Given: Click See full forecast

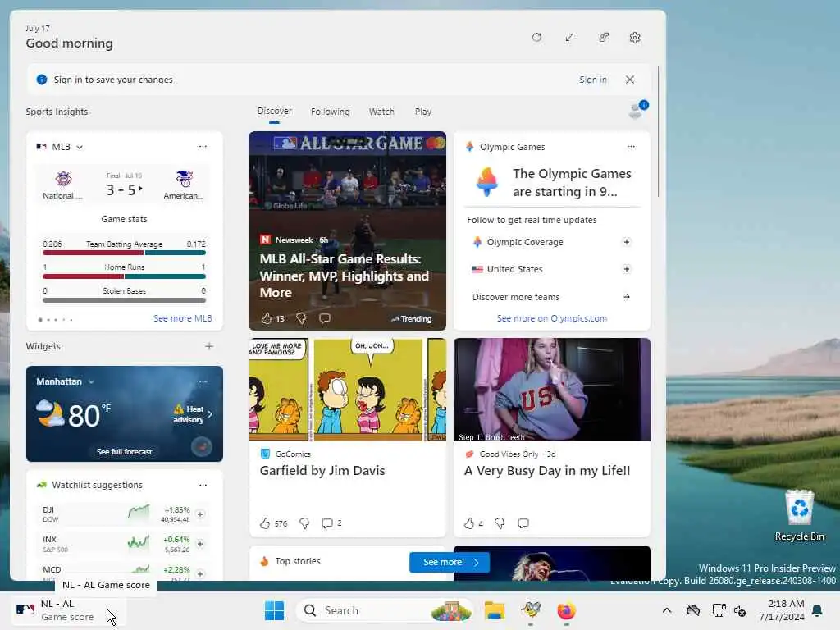Looking at the screenshot, I should [125, 452].
